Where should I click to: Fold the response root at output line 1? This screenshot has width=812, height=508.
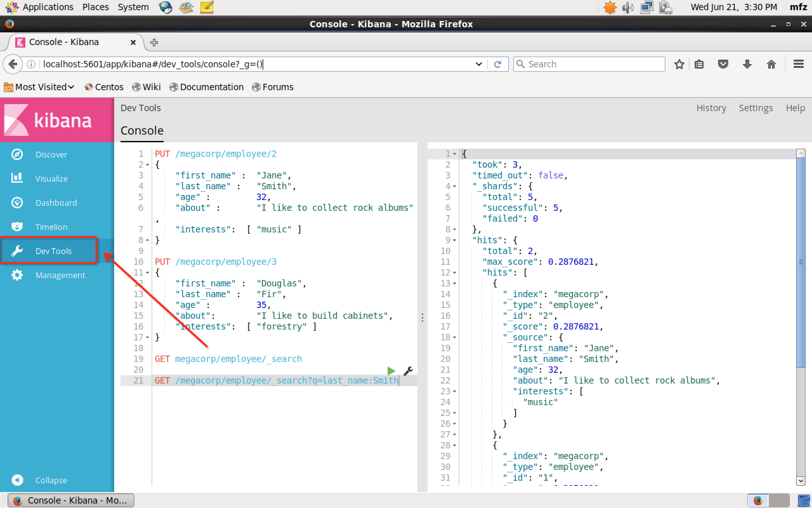coord(455,154)
